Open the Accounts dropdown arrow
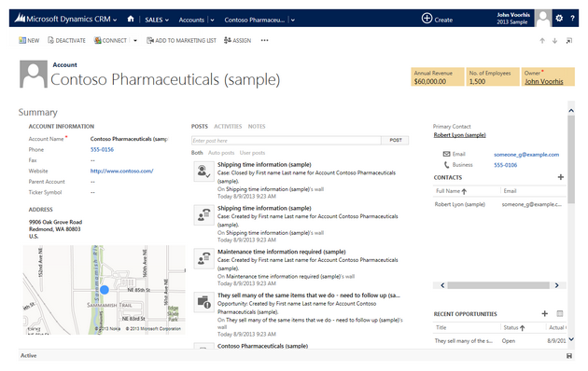 point(212,20)
